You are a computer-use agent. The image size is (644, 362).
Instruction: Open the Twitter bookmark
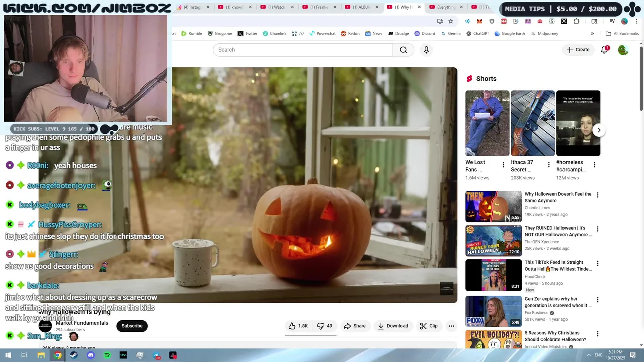coord(247,34)
